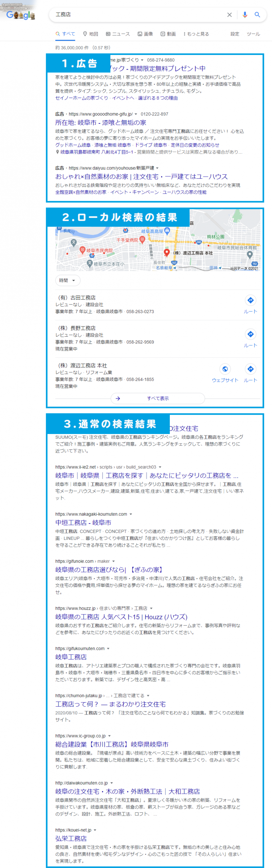This screenshot has height=868, width=272.
Task: Click the すべて表示 button
Action: click(158, 398)
